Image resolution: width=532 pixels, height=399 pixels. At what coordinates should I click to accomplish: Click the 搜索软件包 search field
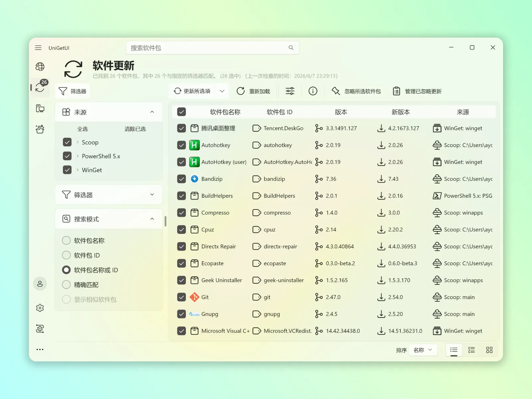coord(212,48)
